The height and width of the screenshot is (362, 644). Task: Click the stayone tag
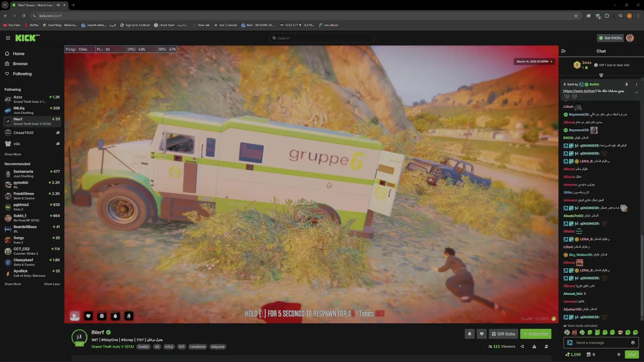tap(218, 346)
